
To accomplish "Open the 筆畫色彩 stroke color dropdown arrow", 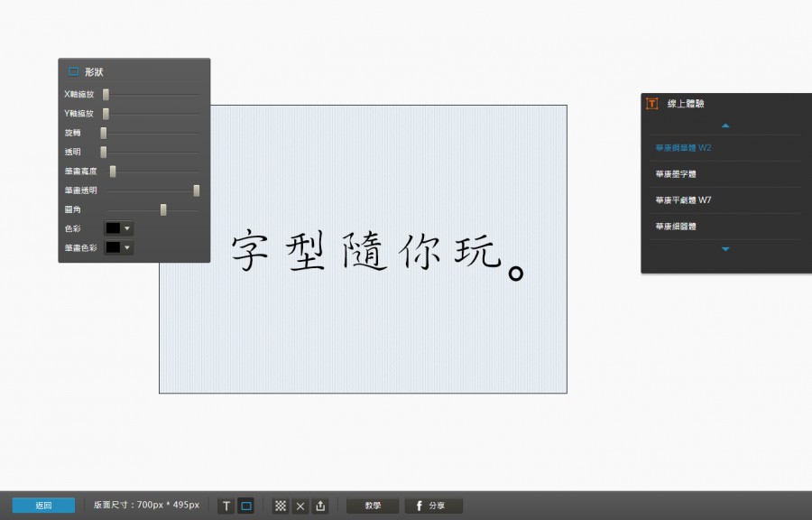I will (x=127, y=247).
